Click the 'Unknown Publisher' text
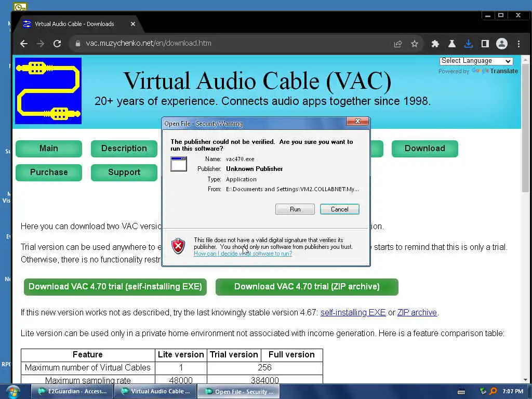 (255, 169)
